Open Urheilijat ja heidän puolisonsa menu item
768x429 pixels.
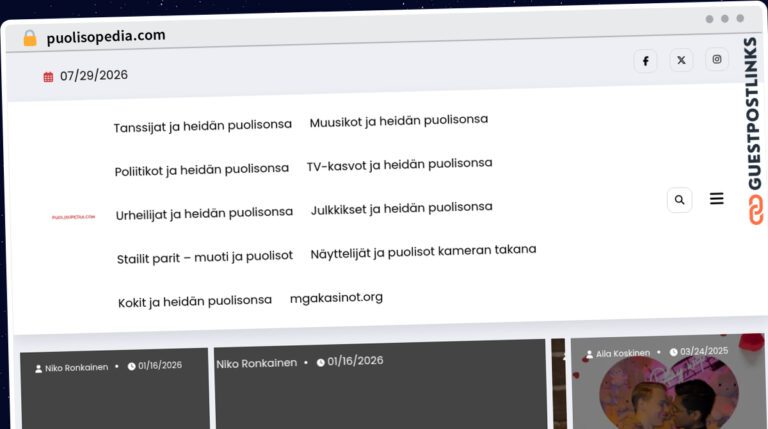204,214
